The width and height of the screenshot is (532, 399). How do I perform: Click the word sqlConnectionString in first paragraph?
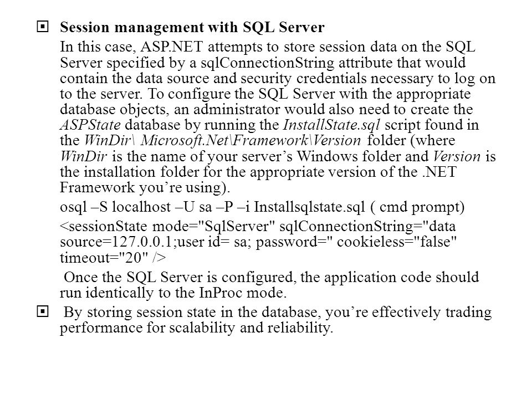click(267, 63)
